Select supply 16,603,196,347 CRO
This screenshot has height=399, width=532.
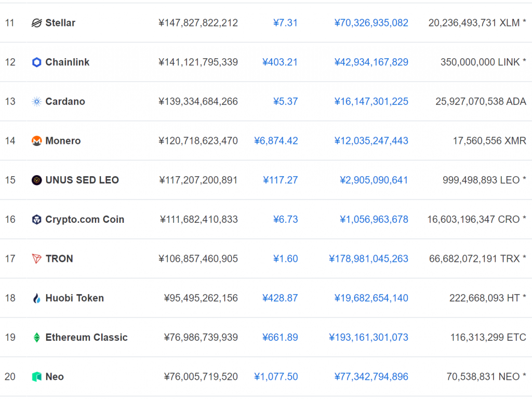pos(473,220)
